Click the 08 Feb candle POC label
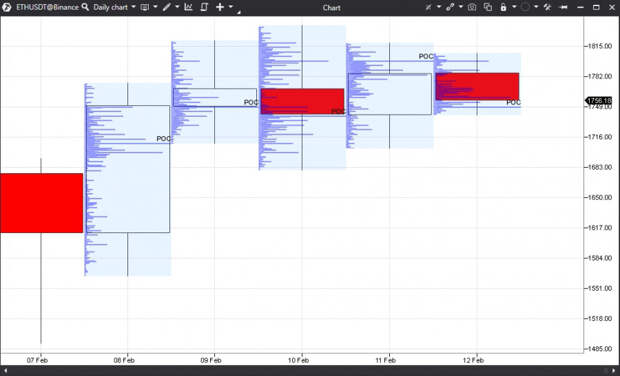 [164, 139]
